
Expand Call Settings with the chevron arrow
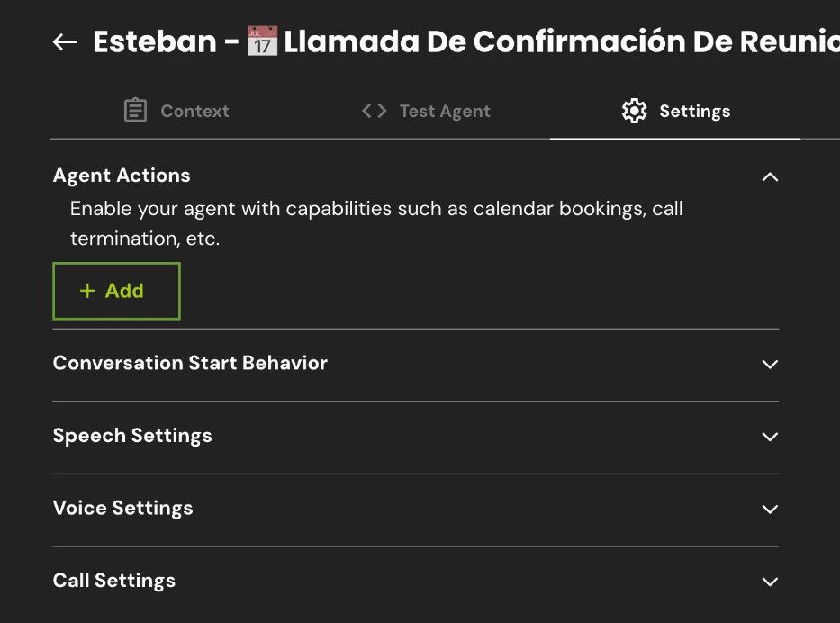pos(770,582)
